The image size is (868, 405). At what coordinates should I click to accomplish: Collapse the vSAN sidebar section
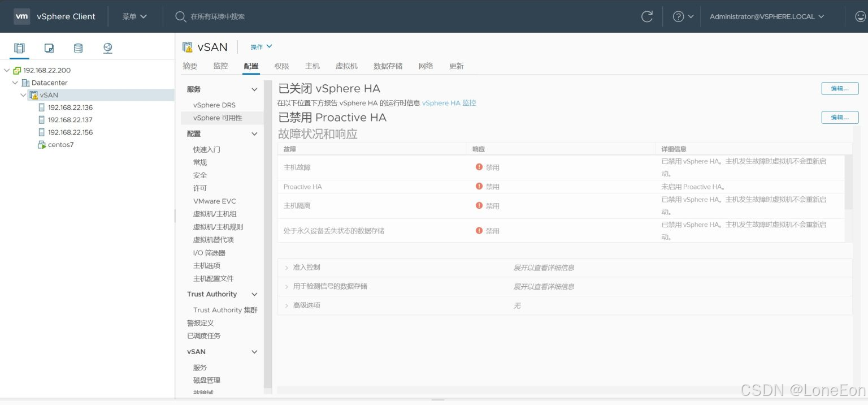click(x=254, y=352)
